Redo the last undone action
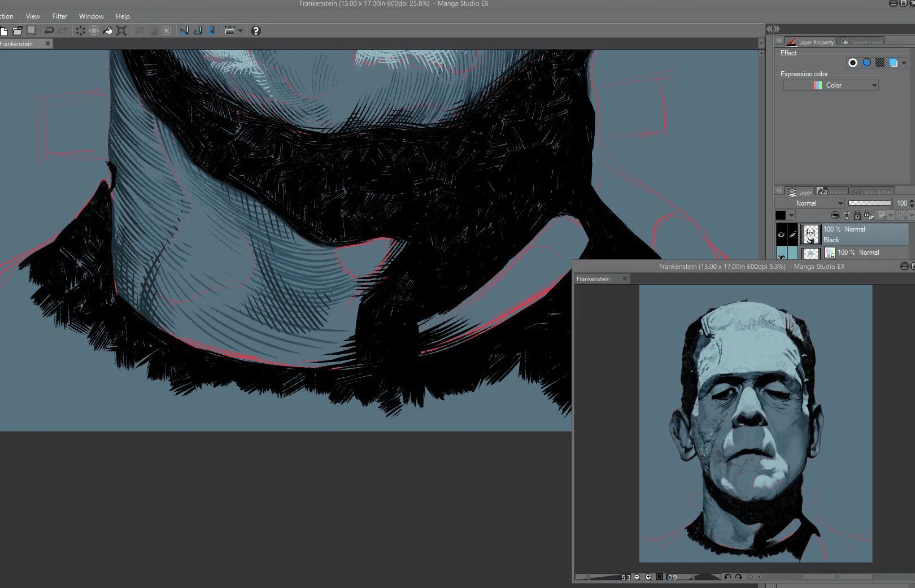Screen dimensions: 915x588 [63, 31]
